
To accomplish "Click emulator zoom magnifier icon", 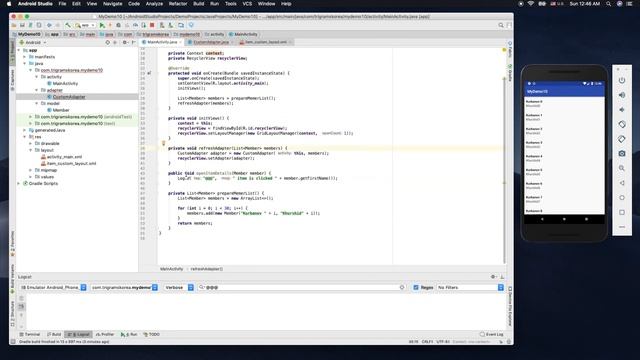I will pyautogui.click(x=622, y=168).
